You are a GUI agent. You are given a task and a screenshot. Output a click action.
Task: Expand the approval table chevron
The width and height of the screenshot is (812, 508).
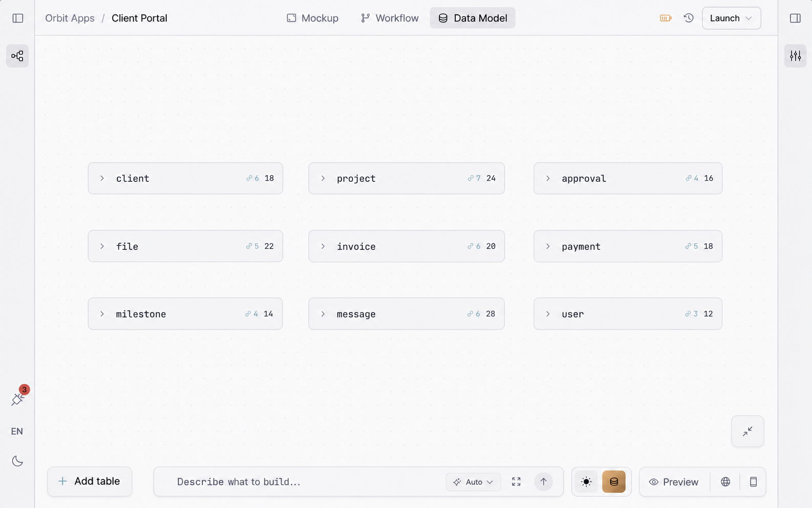point(548,178)
